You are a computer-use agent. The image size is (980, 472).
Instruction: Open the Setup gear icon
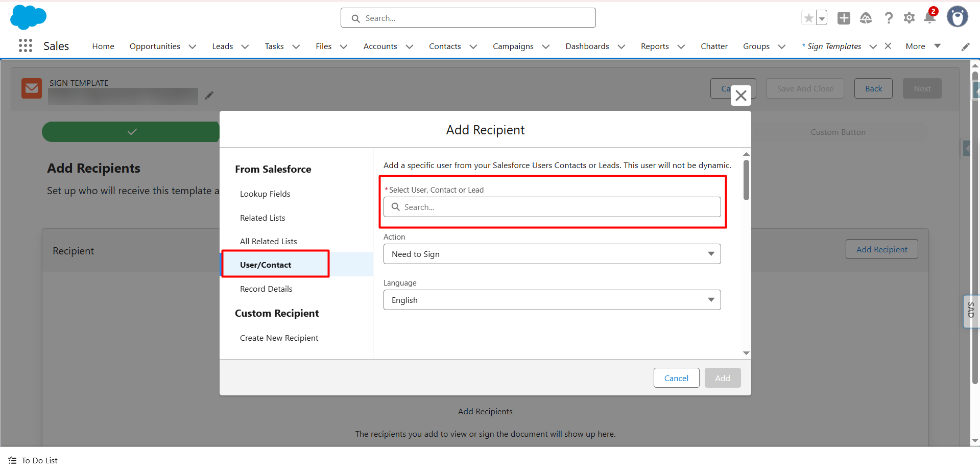click(x=909, y=18)
